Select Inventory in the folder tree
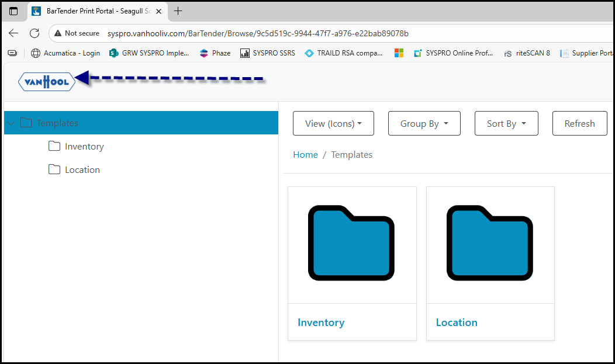615x364 pixels. [x=84, y=147]
